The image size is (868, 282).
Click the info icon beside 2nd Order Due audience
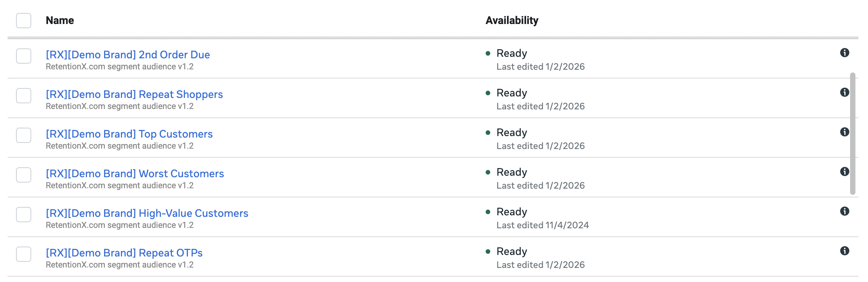tap(846, 53)
